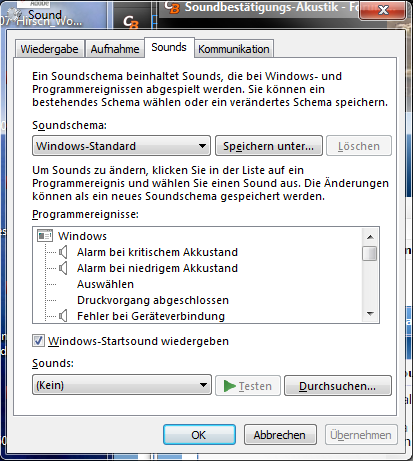The image size is (413, 465).
Task: Click the disabled Übernehmen button
Action: pyautogui.click(x=361, y=435)
